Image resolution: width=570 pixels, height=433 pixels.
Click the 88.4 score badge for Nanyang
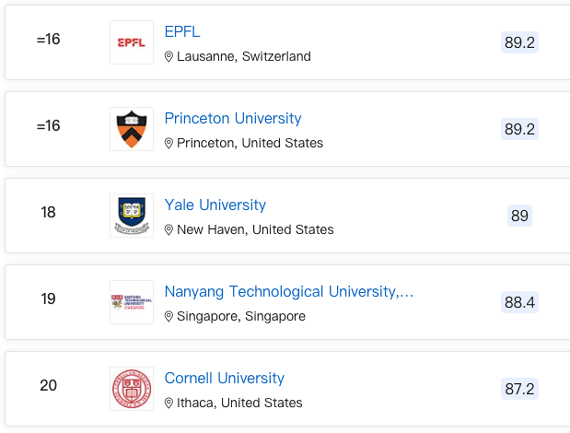pos(519,302)
